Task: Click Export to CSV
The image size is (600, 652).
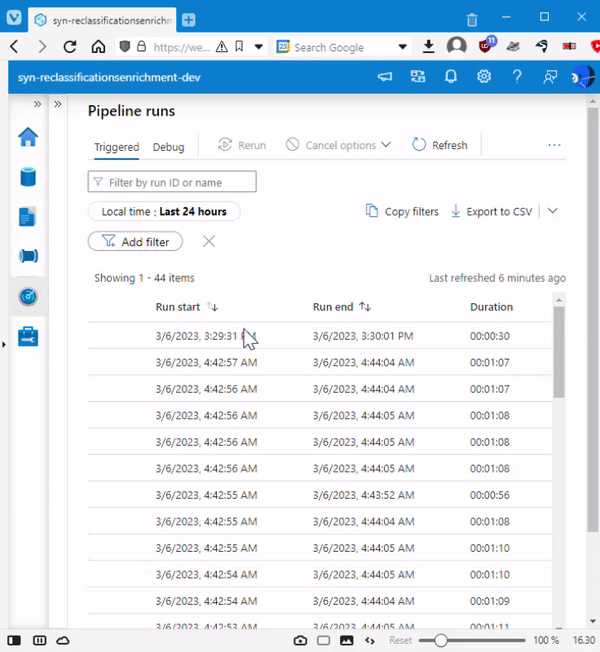Action: click(x=492, y=211)
